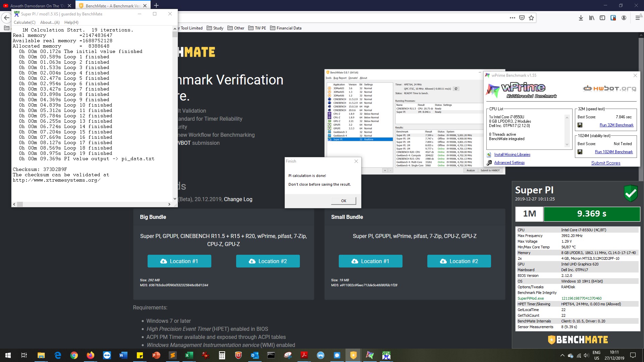Screen dimensions: 644x362
Task: Open Task View on taskbar
Action: point(24,355)
